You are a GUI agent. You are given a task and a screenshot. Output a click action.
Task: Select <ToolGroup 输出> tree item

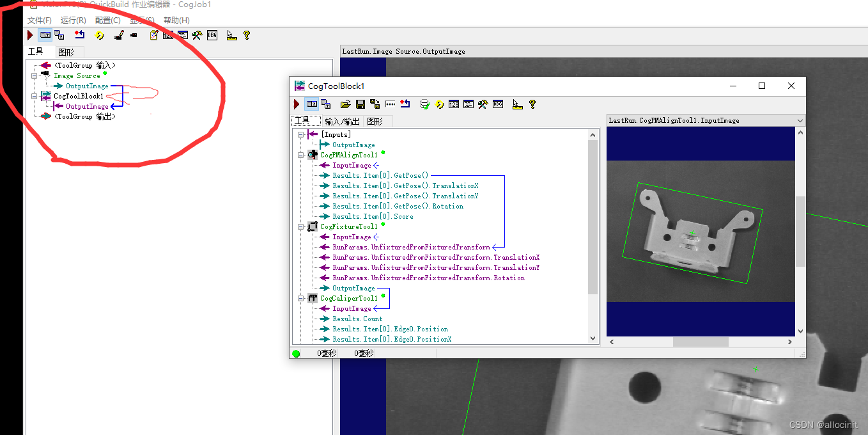point(85,116)
